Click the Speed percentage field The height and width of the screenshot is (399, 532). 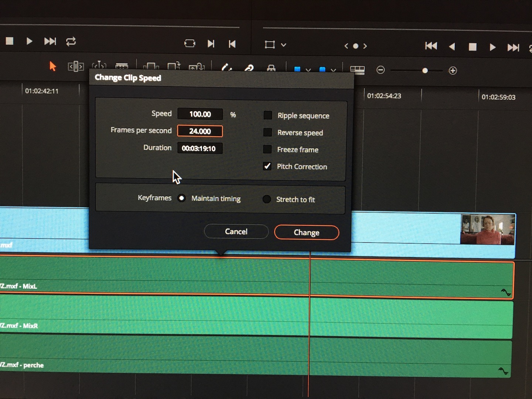pyautogui.click(x=200, y=114)
